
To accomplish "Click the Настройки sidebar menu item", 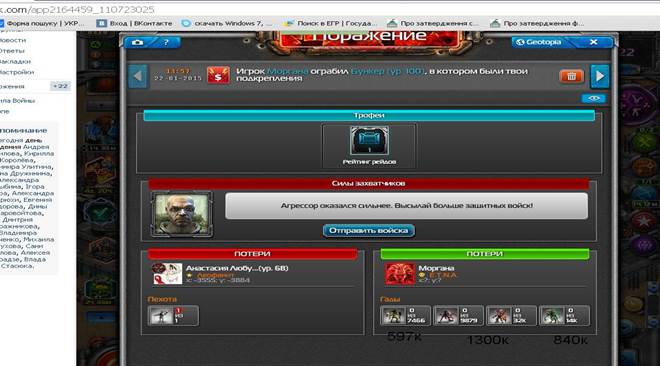I will point(17,72).
